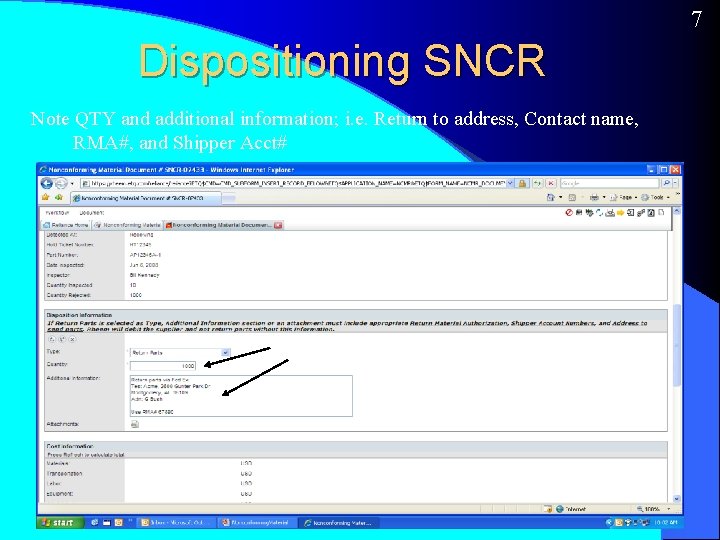Click the Windows Start button
Viewport: 720px width, 540px height.
[x=60, y=523]
